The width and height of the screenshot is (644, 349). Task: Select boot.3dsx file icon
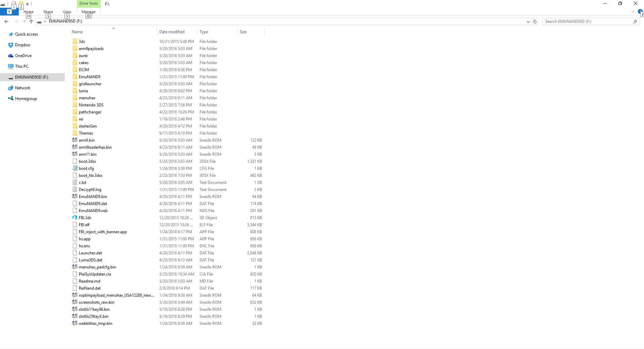(75, 161)
